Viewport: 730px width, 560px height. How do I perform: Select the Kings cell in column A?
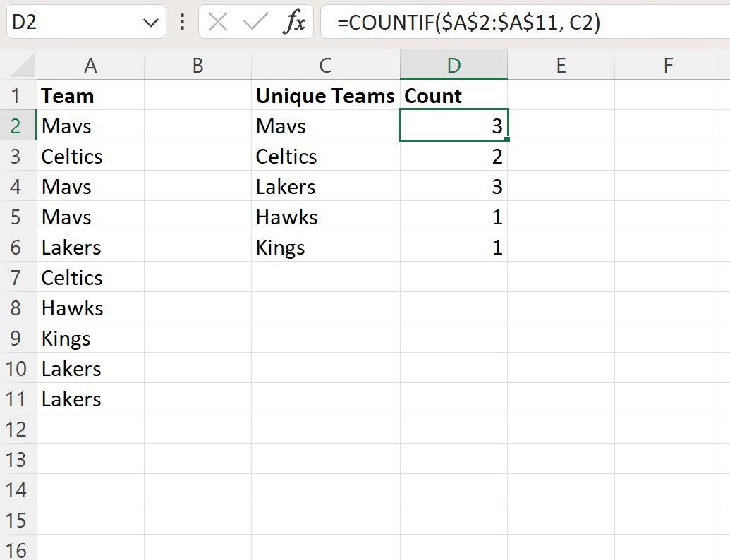90,338
